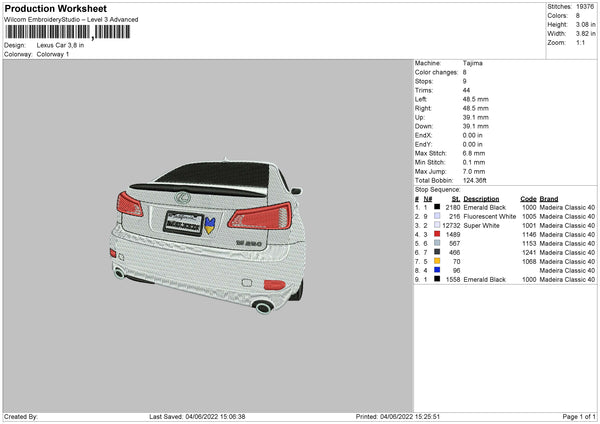Click the 'Last Saved: 04/06/2022 15:06:38' footer
600x424 pixels.
(x=197, y=416)
